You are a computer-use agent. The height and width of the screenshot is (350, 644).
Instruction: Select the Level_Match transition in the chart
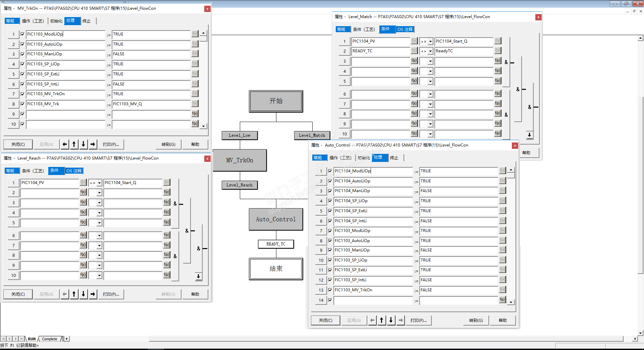312,135
